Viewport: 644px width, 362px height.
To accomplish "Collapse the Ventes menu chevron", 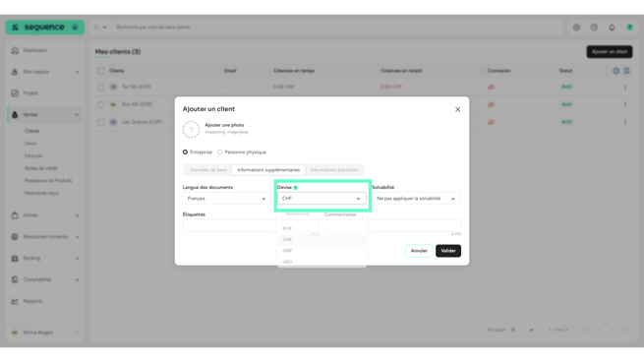I will (x=78, y=115).
